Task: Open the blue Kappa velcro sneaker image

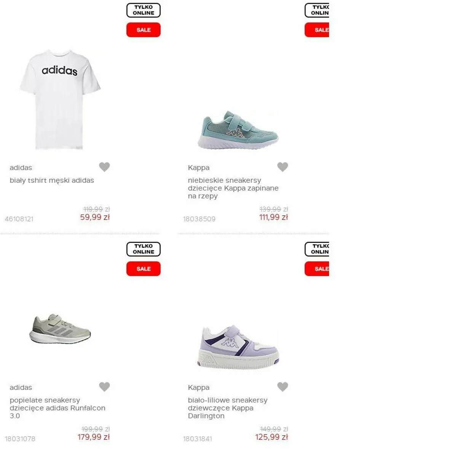Action: tap(238, 130)
